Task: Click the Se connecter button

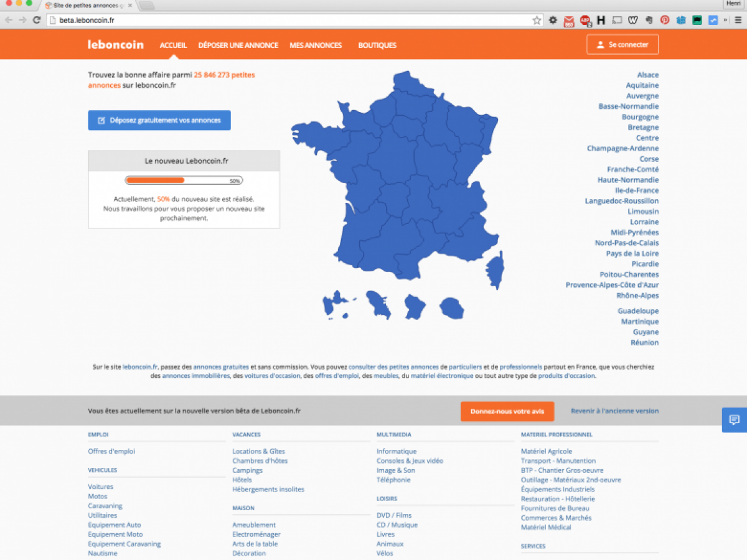Action: coord(622,45)
